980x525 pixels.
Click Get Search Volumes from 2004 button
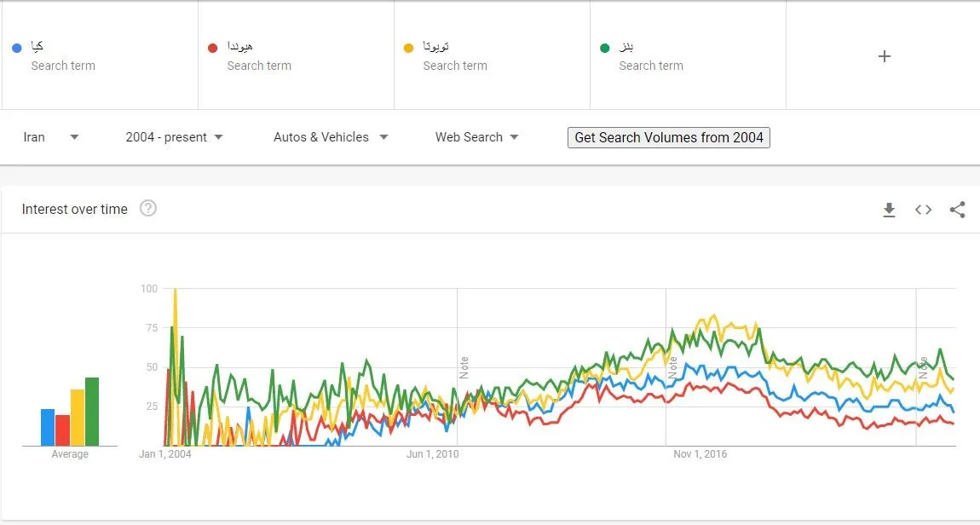pos(669,137)
